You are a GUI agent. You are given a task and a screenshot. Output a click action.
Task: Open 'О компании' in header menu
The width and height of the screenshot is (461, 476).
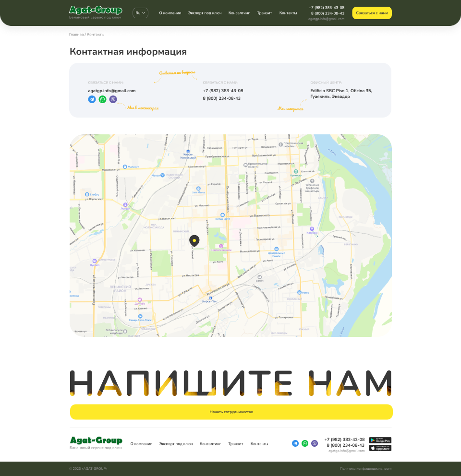tap(170, 13)
